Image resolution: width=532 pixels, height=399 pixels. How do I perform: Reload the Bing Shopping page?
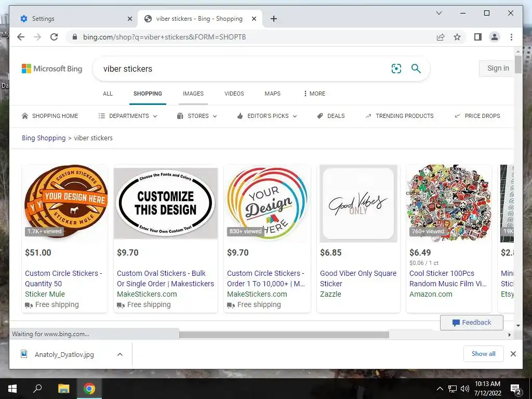[x=54, y=37]
